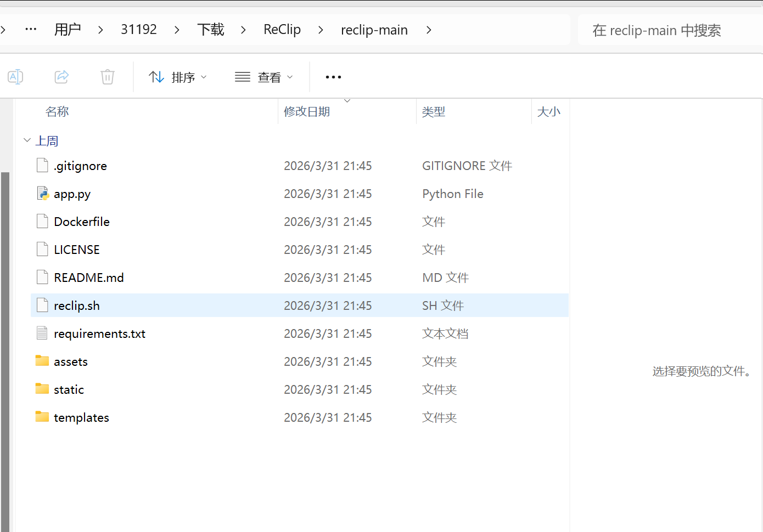Click the left pane vertical scrollbar

5,351
